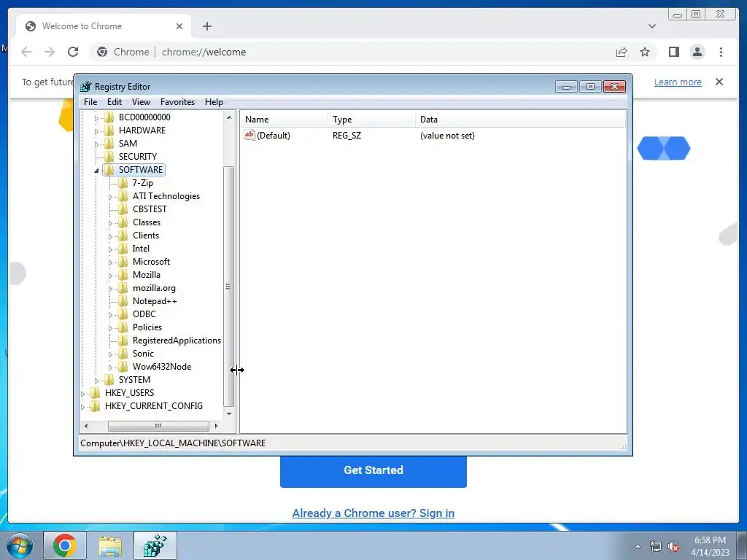Expand the HKEY_CURRENT_CONFIG hive

tap(83, 407)
